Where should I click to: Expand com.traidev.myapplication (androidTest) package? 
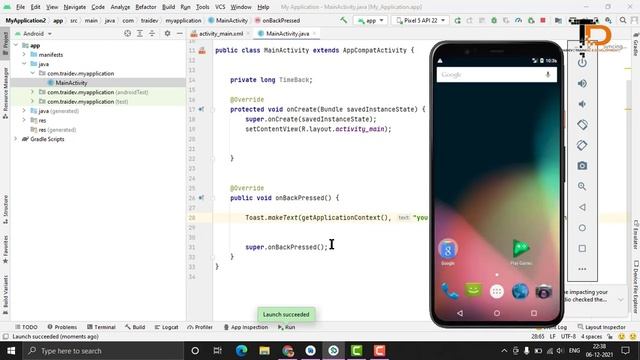pos(32,92)
